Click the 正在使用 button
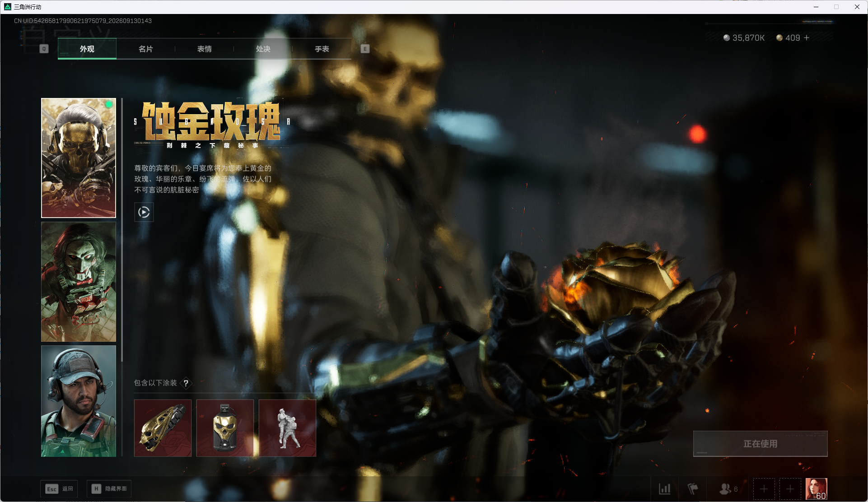This screenshot has width=868, height=502. tap(761, 444)
